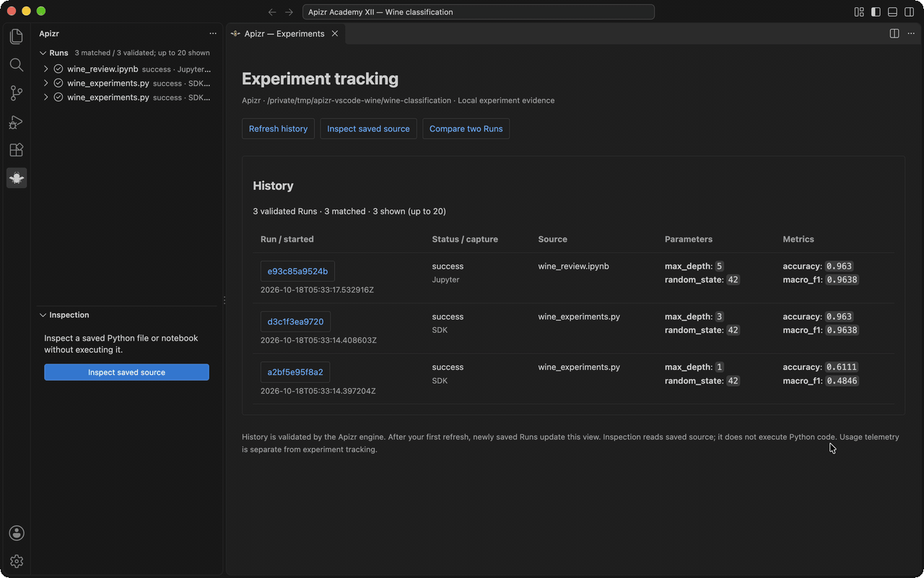Click Inspect saved source in the editor toolbar
924x578 pixels.
tap(368, 129)
